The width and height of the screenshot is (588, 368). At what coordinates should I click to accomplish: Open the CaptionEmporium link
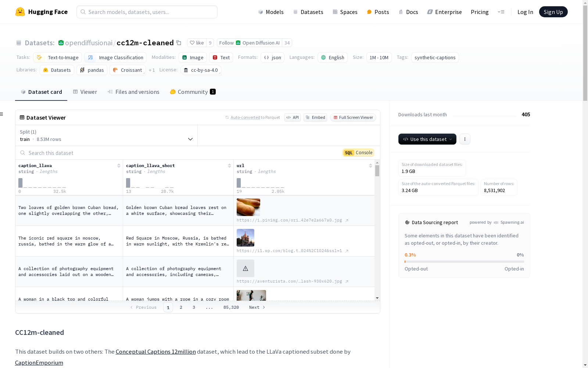point(39,362)
